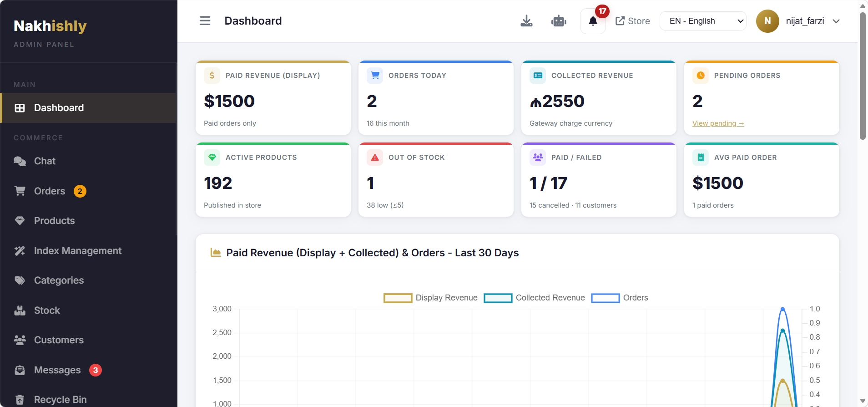Click the users icon on Paid / Failed card

[538, 158]
